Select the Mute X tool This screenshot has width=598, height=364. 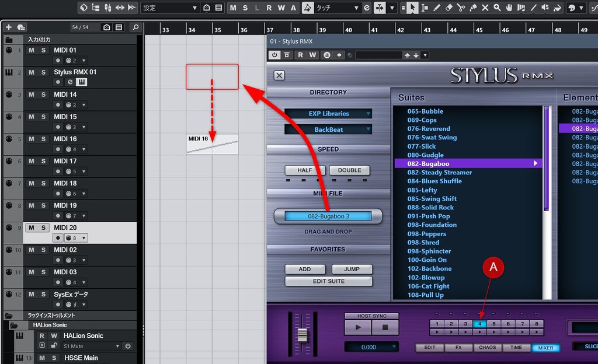485,8
